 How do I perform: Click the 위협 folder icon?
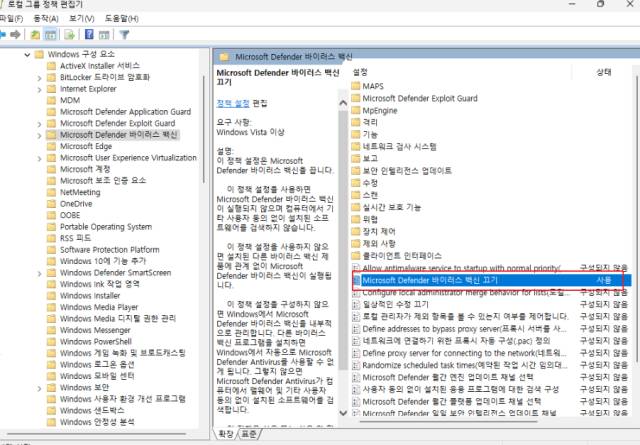[356, 219]
